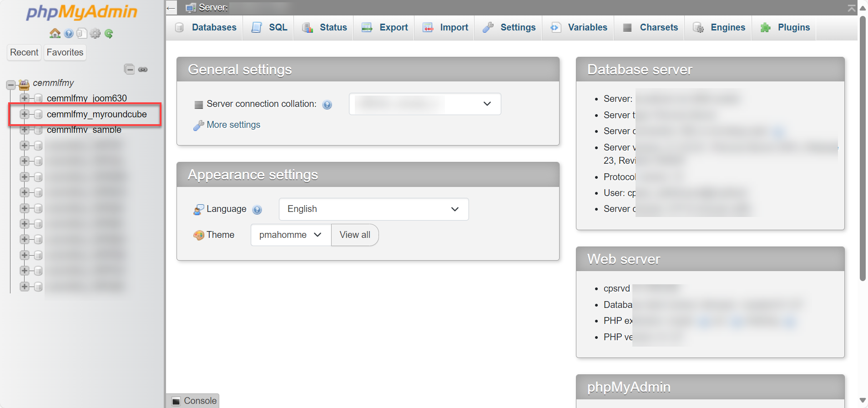Open navigation panel settings gear icon

pyautogui.click(x=95, y=33)
